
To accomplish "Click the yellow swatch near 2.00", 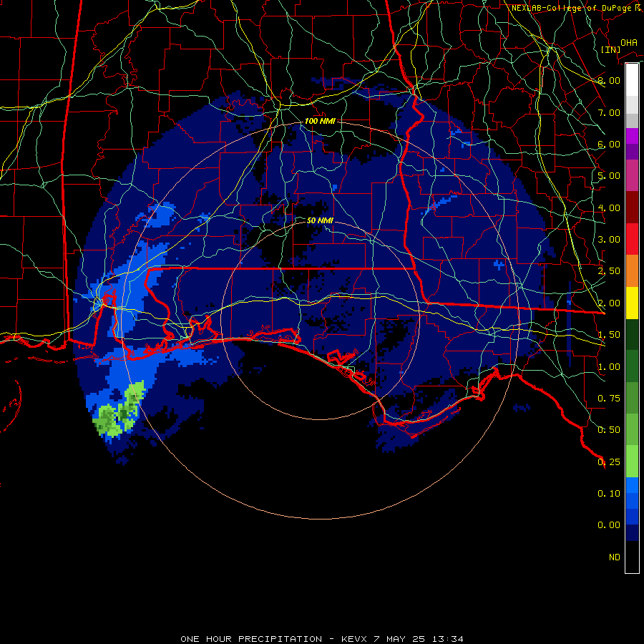I will coord(632,303).
